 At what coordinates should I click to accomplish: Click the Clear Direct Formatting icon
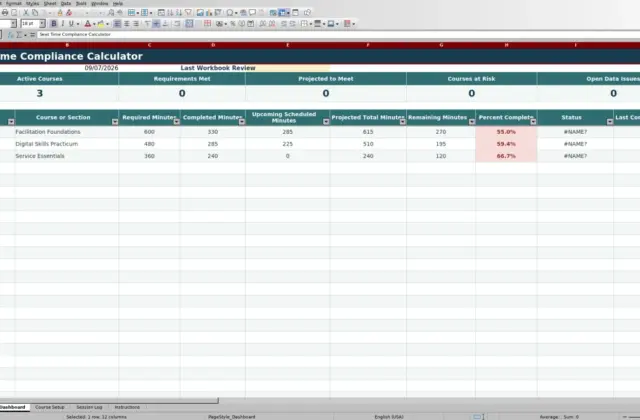coord(69,13)
